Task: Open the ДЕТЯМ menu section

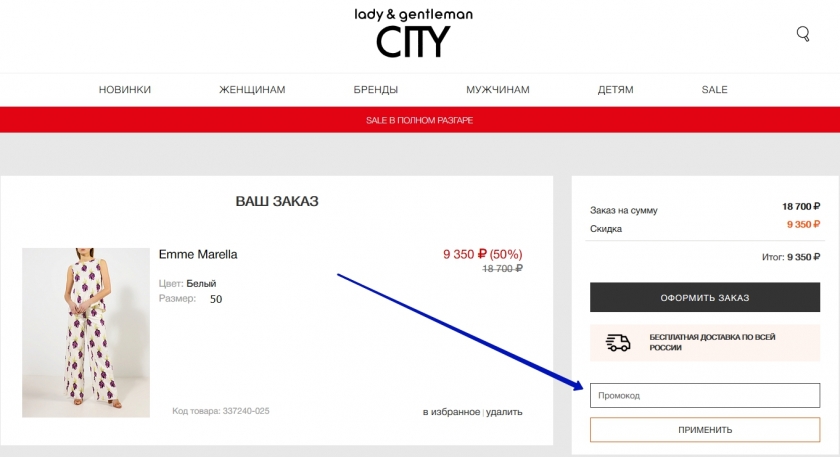Action: (x=616, y=89)
